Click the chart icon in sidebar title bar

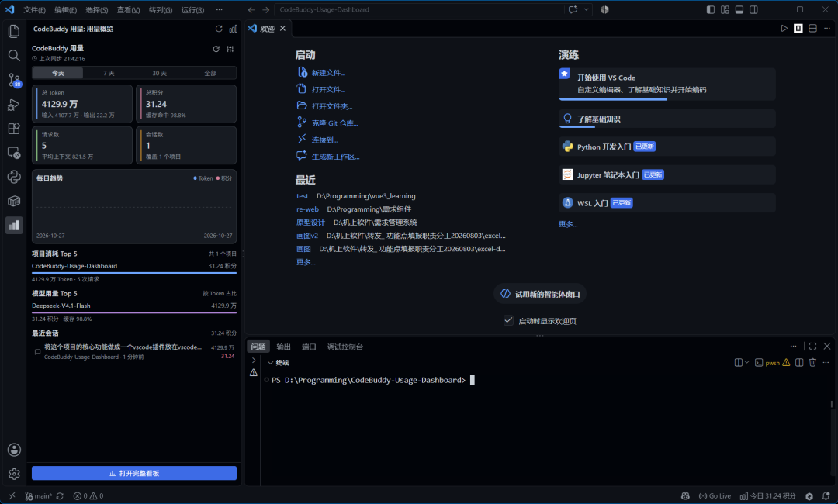click(233, 29)
